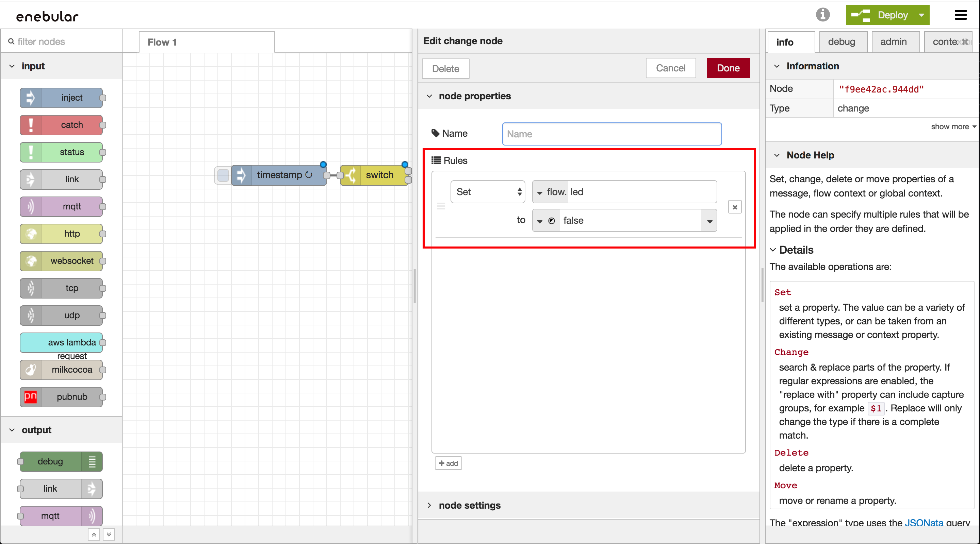Add a new rule with add button
Screen dimensions: 980x544
coord(448,463)
